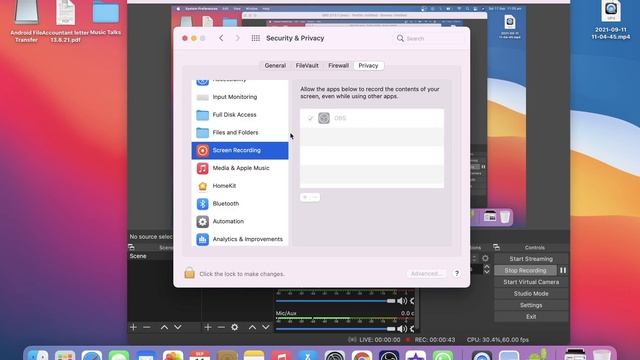Image resolution: width=640 pixels, height=360 pixels.
Task: Click the Search field in System Preferences
Action: click(x=428, y=38)
